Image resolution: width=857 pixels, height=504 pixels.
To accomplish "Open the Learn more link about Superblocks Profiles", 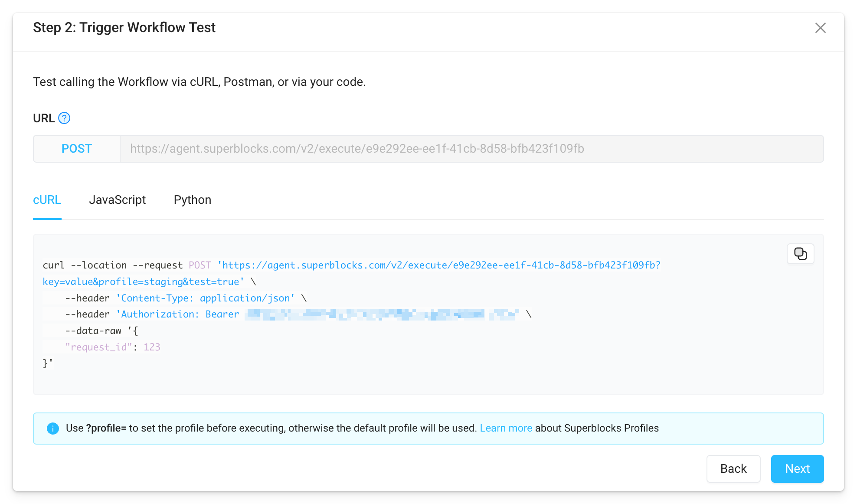I will coord(506,428).
